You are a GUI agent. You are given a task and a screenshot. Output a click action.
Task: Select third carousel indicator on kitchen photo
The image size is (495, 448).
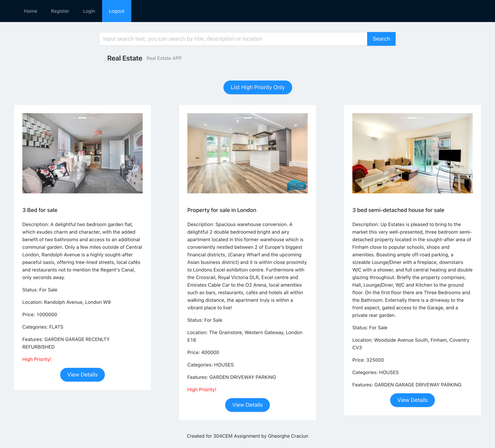[257, 118]
